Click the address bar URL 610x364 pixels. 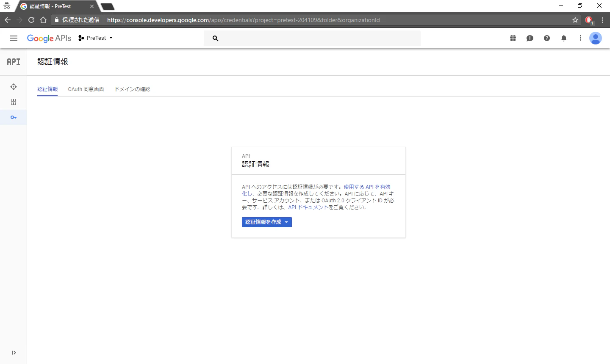244,20
